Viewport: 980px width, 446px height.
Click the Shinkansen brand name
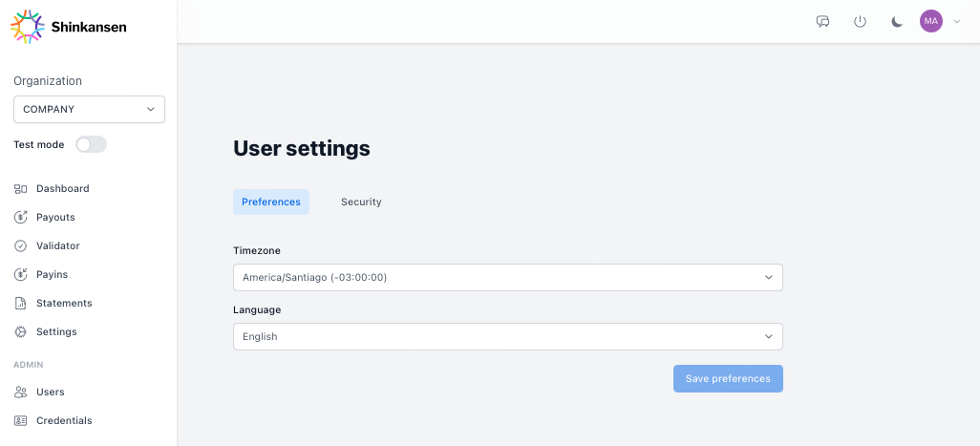coord(89,27)
